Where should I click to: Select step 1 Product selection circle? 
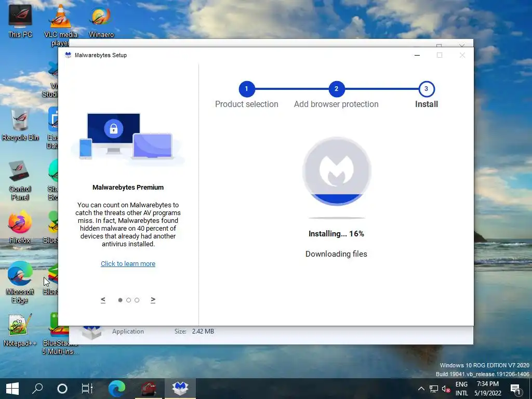[x=247, y=89]
